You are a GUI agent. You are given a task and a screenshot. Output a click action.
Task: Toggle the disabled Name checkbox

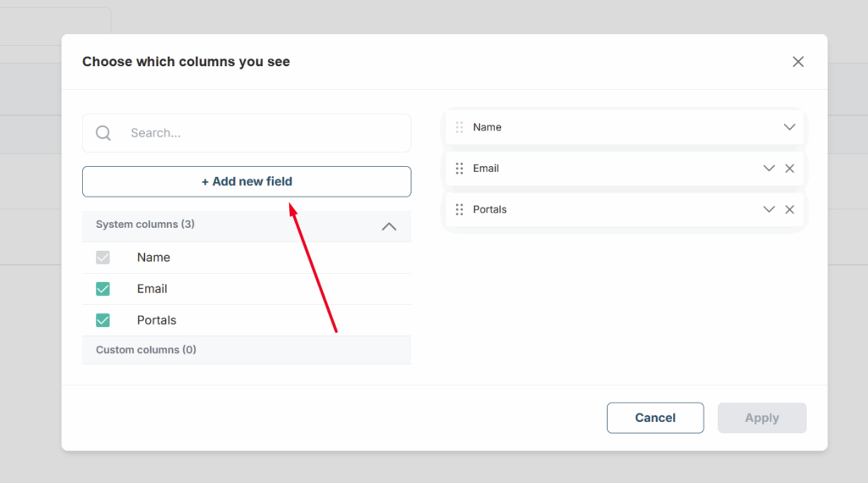103,258
